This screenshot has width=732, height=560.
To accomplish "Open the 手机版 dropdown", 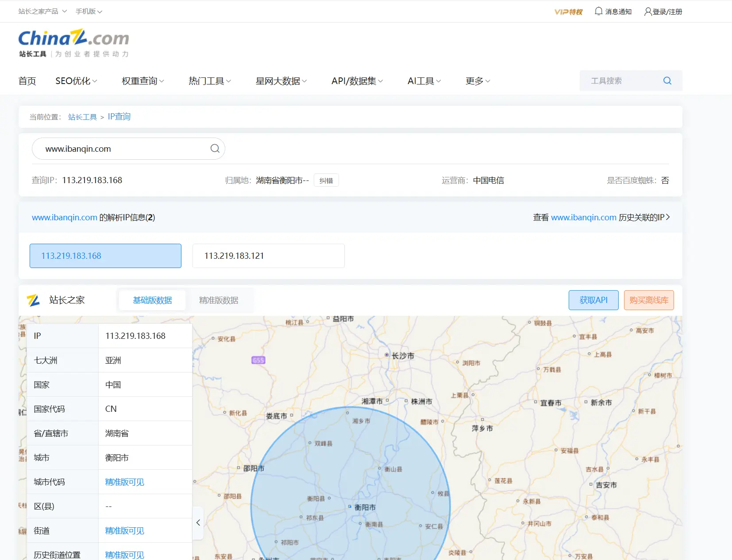I will 89,12.
